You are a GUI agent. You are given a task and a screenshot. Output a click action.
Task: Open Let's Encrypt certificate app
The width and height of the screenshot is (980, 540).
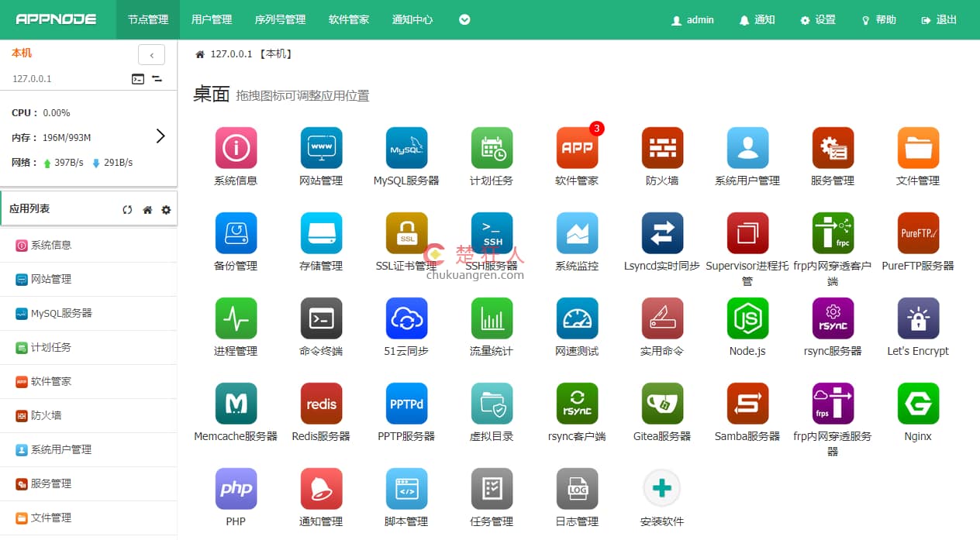918,318
